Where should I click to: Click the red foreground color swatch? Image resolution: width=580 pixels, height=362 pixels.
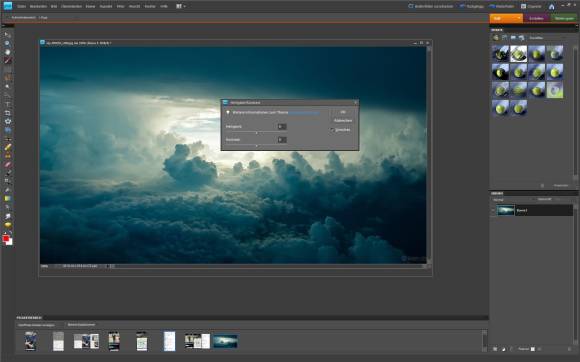[6, 239]
